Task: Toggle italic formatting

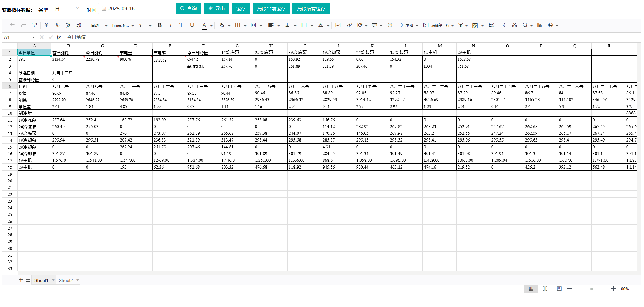Action: point(171,25)
